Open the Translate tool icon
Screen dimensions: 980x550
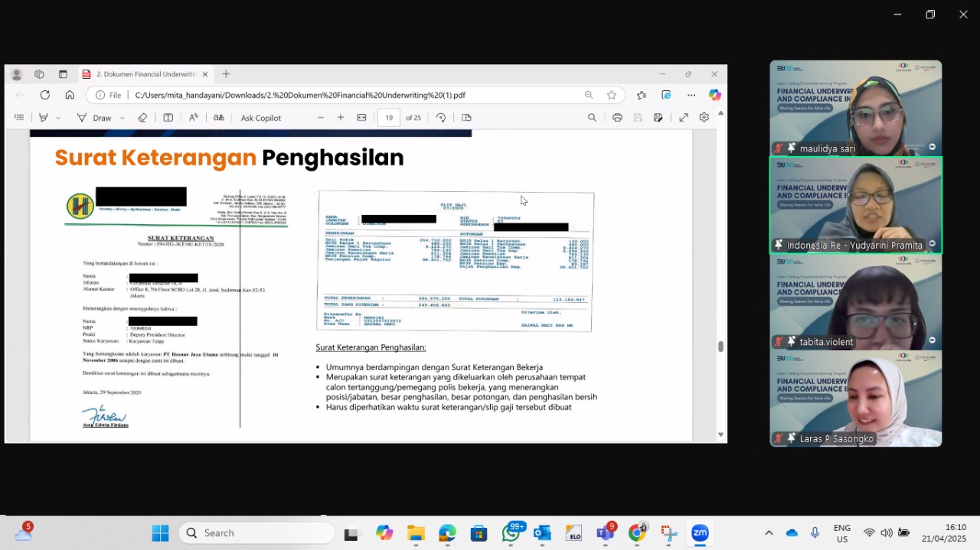[218, 118]
